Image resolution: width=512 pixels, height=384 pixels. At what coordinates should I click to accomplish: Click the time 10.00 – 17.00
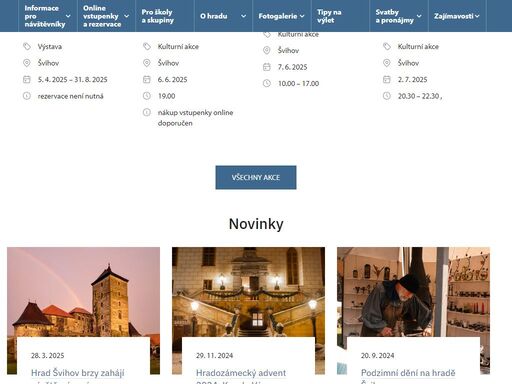point(298,84)
